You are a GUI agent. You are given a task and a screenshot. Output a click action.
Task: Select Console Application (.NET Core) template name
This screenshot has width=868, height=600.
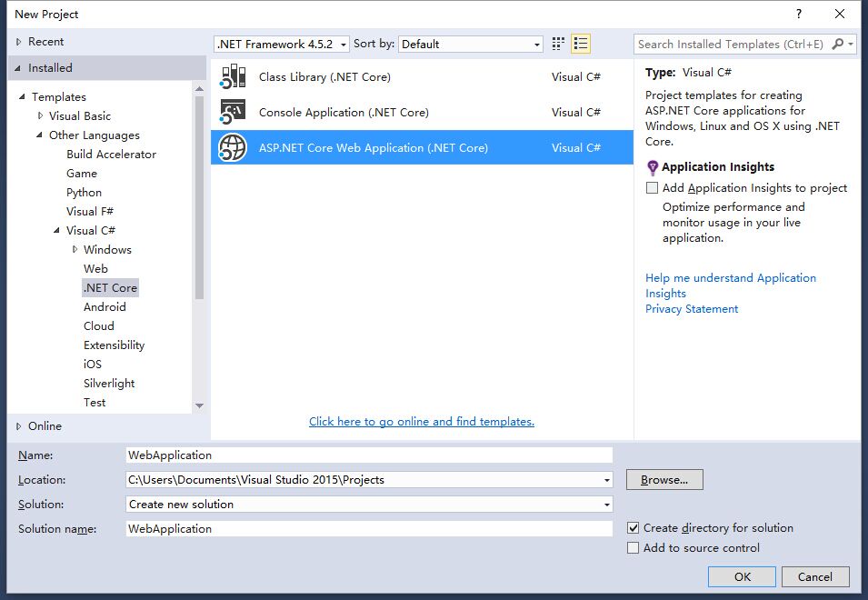tap(344, 113)
